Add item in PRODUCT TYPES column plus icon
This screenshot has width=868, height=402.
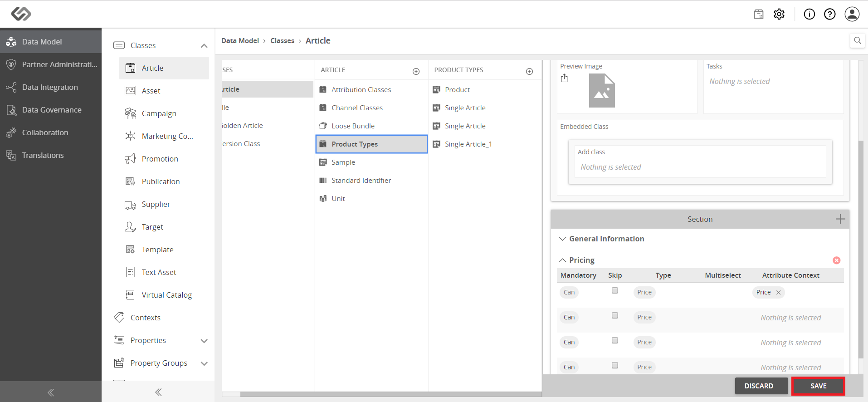(529, 71)
